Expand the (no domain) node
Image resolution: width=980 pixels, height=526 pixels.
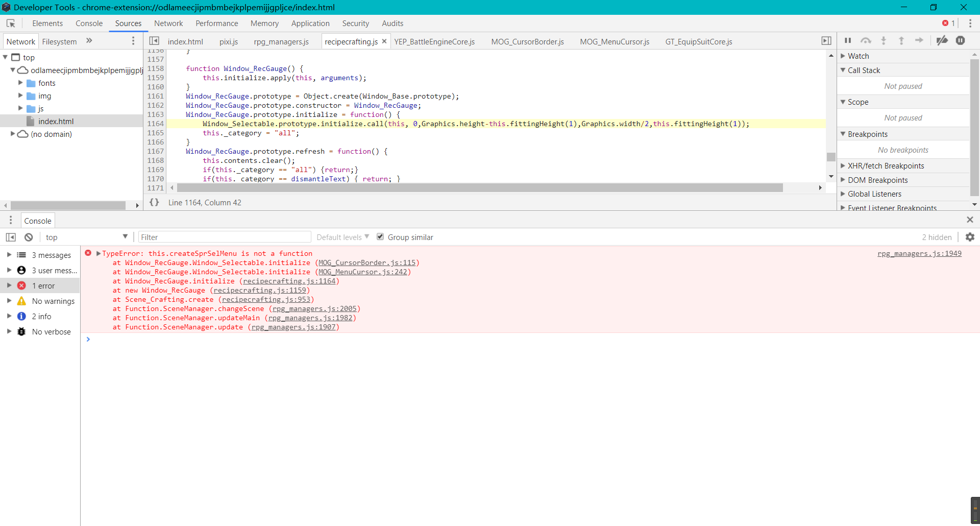pyautogui.click(x=13, y=133)
